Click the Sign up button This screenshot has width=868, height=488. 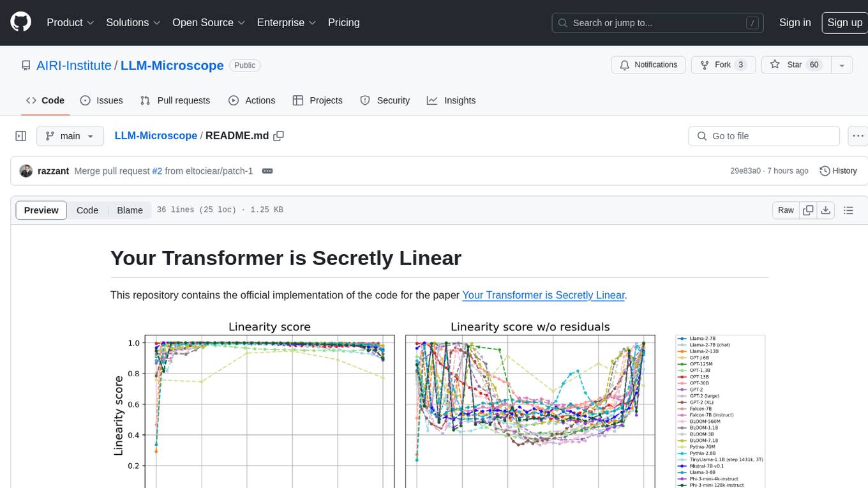pos(844,22)
